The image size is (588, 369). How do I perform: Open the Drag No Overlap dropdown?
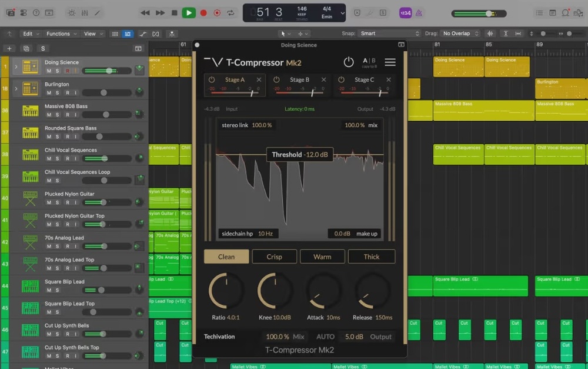(x=460, y=34)
